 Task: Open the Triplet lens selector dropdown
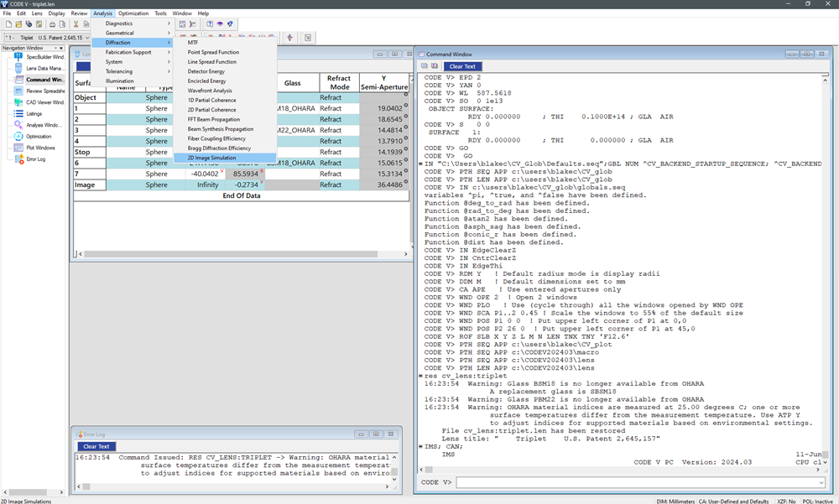coord(87,38)
